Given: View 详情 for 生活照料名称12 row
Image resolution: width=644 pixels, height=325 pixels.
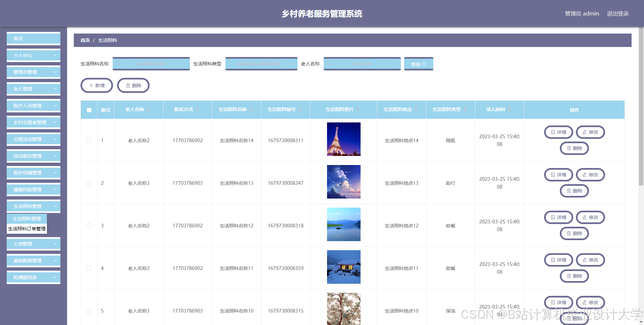Looking at the screenshot, I should (x=558, y=217).
